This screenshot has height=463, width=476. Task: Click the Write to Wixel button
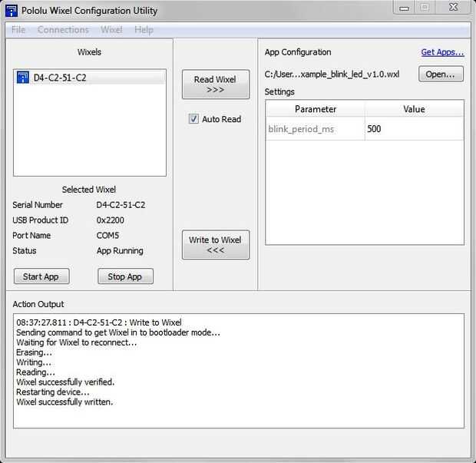216,245
